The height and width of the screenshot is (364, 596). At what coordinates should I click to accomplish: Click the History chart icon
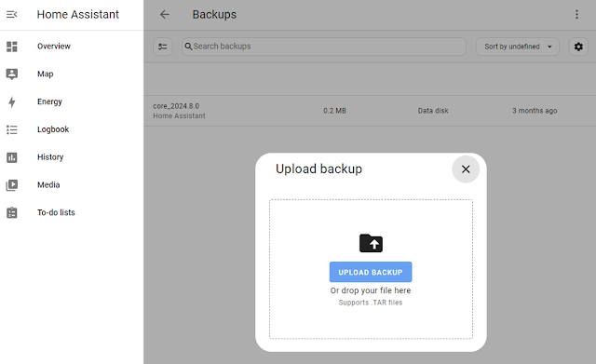pos(12,157)
